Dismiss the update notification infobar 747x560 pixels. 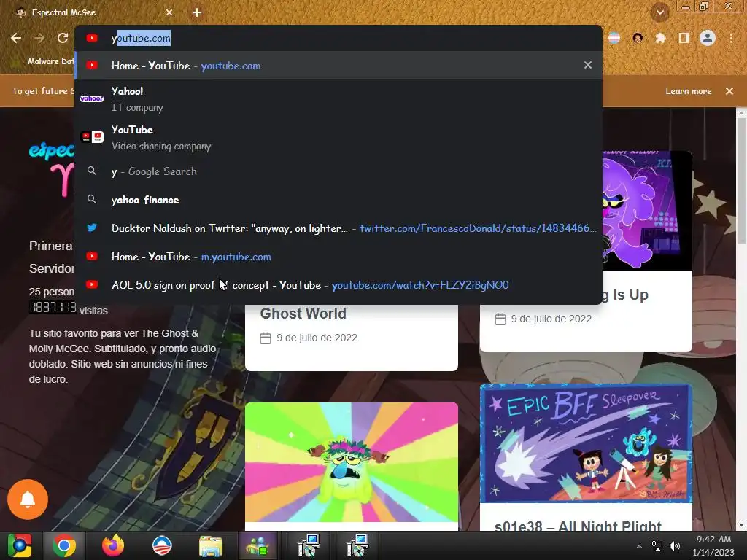(x=729, y=91)
